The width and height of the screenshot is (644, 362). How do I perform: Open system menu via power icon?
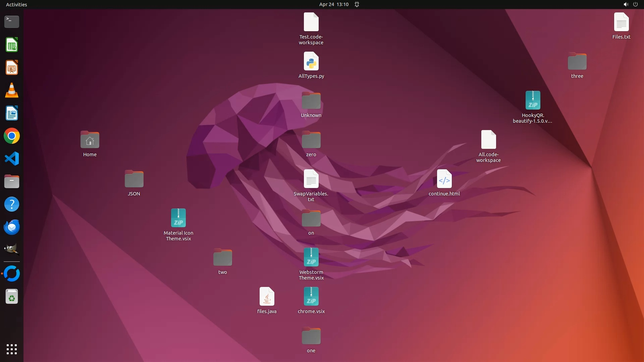pos(635,4)
